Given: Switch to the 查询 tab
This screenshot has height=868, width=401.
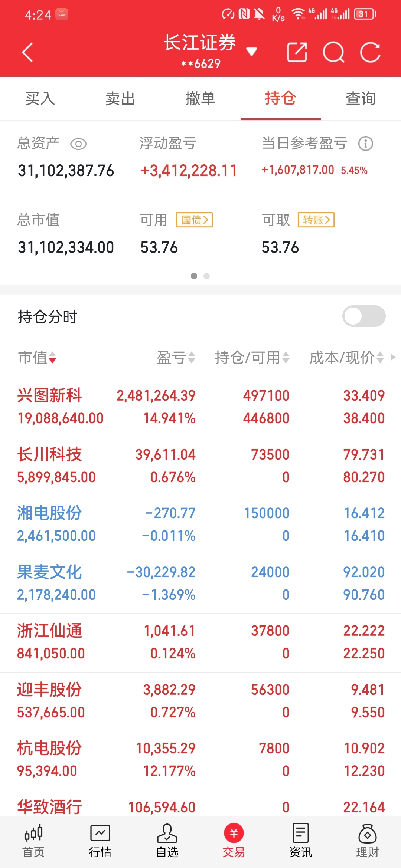Looking at the screenshot, I should coord(361,99).
